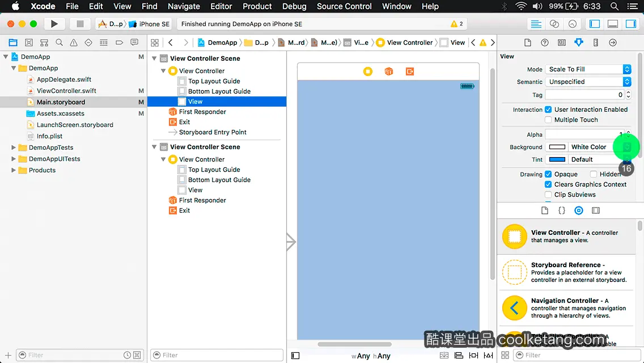
Task: Toggle the Utilities pane visibility
Action: pos(630,24)
